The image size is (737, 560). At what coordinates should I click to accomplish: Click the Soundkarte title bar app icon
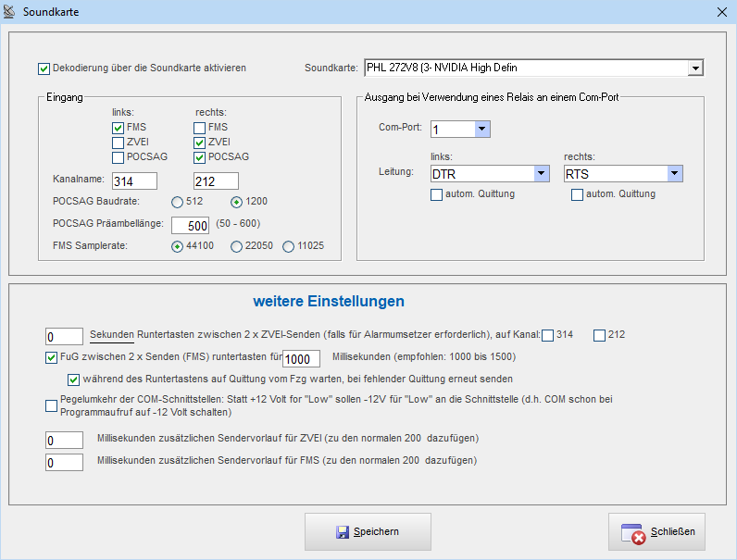tap(10, 11)
